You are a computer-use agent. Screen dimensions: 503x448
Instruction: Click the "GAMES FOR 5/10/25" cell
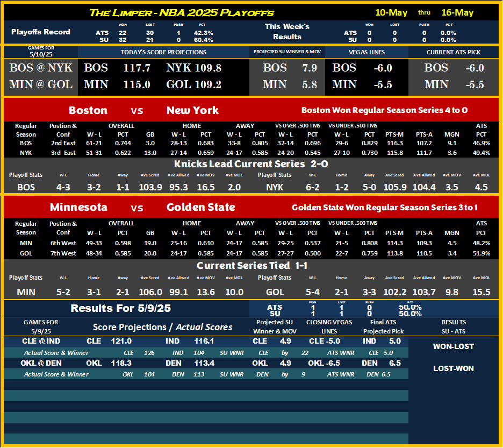tap(41, 52)
